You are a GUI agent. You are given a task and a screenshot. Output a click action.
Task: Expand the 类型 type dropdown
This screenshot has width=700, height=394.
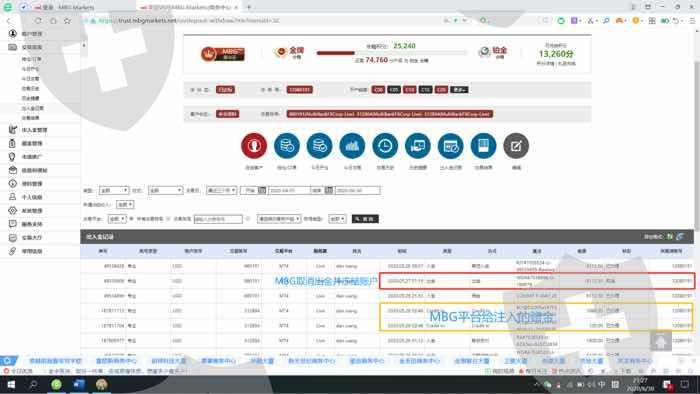[114, 190]
